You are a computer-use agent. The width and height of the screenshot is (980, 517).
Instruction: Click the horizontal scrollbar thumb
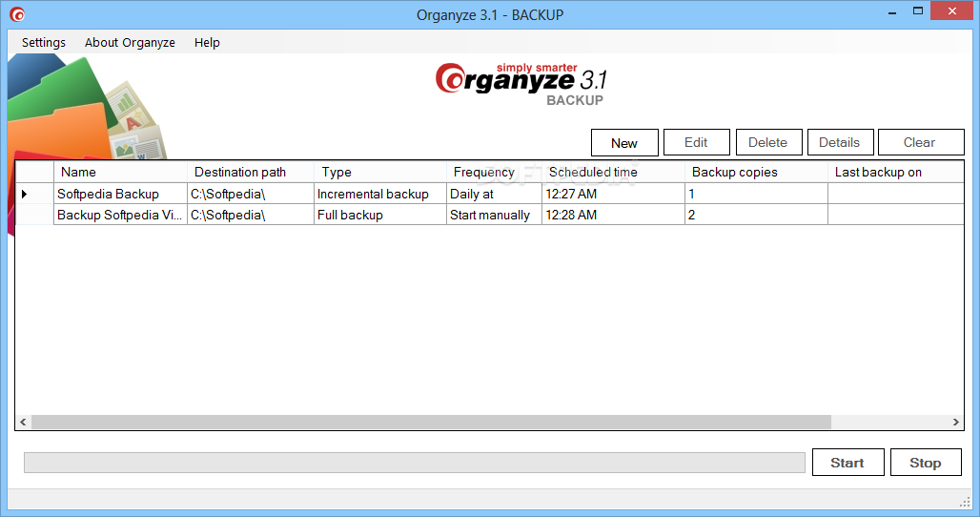(431, 422)
